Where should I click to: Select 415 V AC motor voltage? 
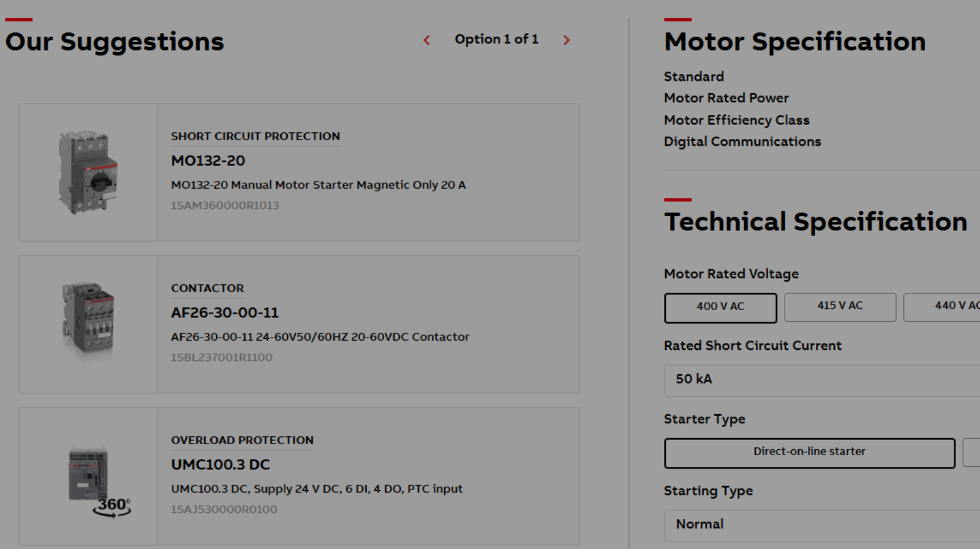tap(840, 307)
